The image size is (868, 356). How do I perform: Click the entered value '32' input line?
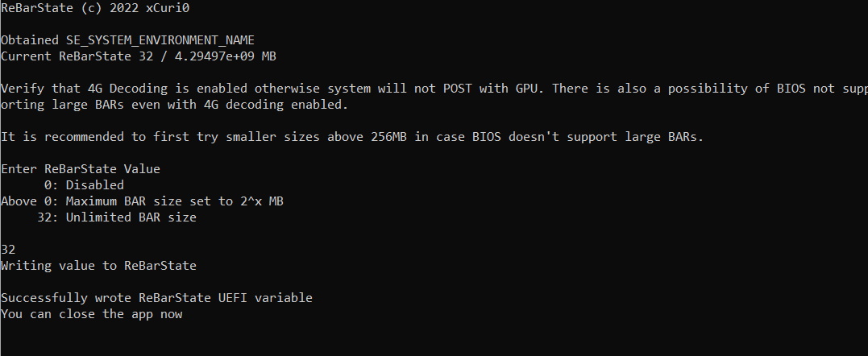pos(8,250)
